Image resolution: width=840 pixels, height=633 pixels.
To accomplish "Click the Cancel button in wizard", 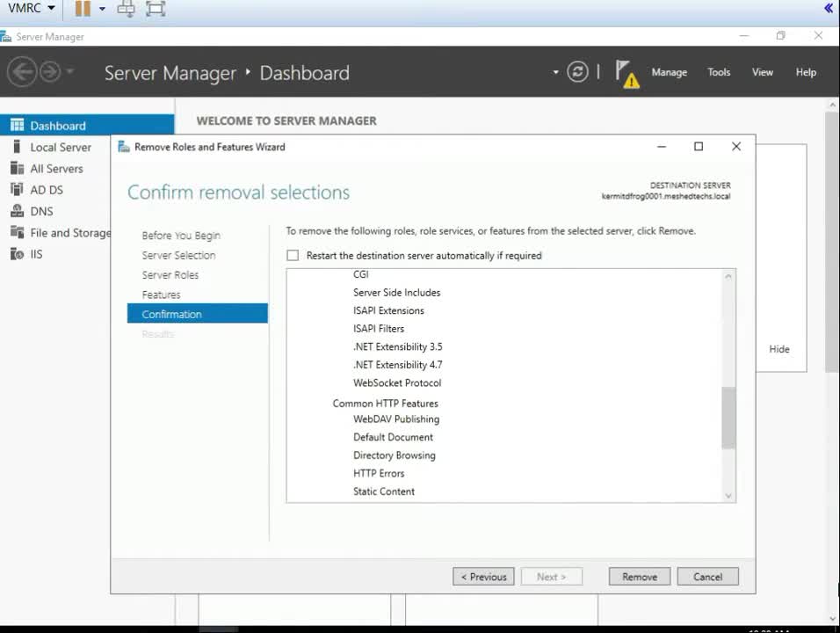I will point(707,577).
